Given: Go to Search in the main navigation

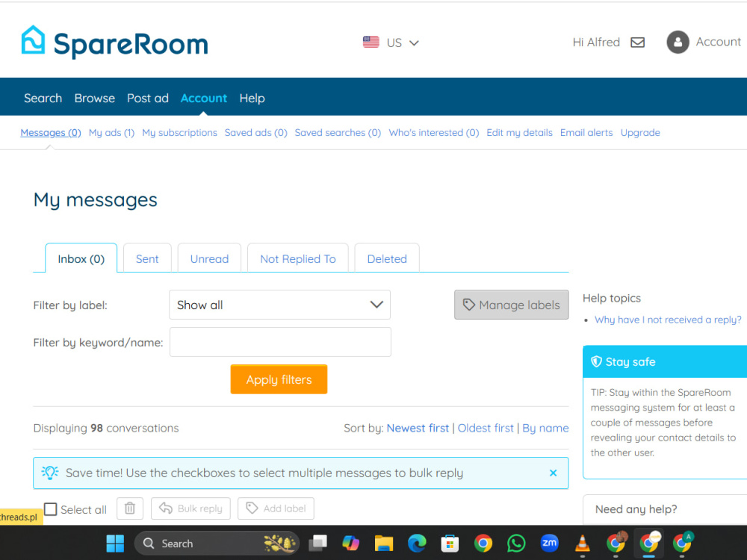Looking at the screenshot, I should point(43,98).
